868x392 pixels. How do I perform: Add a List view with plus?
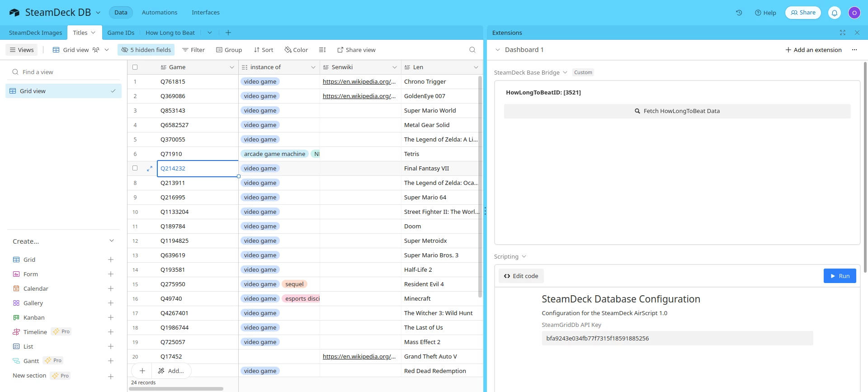click(x=111, y=346)
